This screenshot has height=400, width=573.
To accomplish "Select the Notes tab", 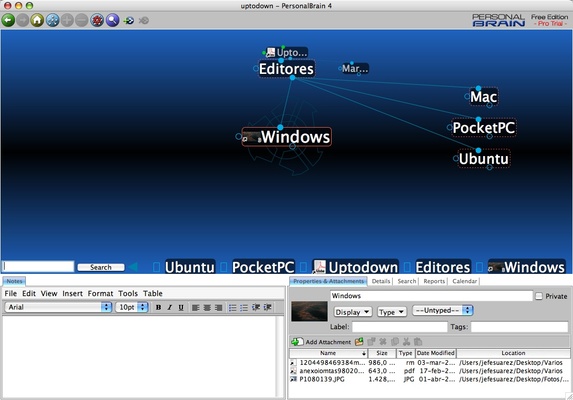I will [14, 281].
